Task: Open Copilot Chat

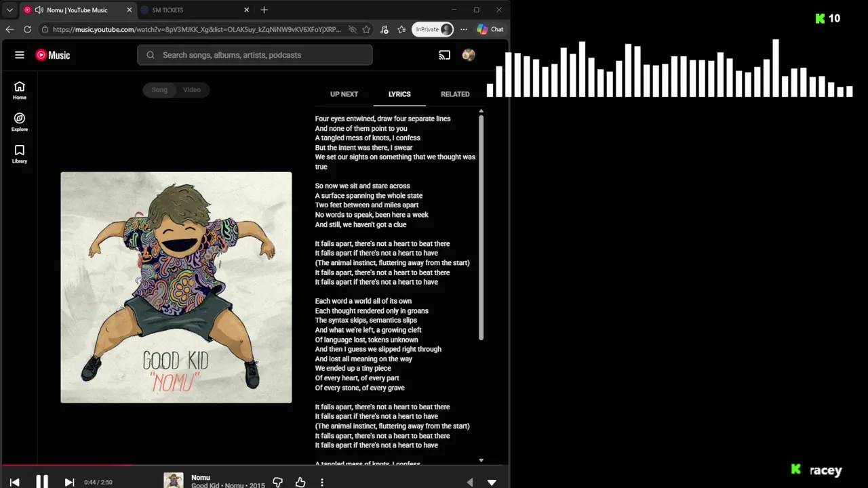Action: click(x=490, y=29)
